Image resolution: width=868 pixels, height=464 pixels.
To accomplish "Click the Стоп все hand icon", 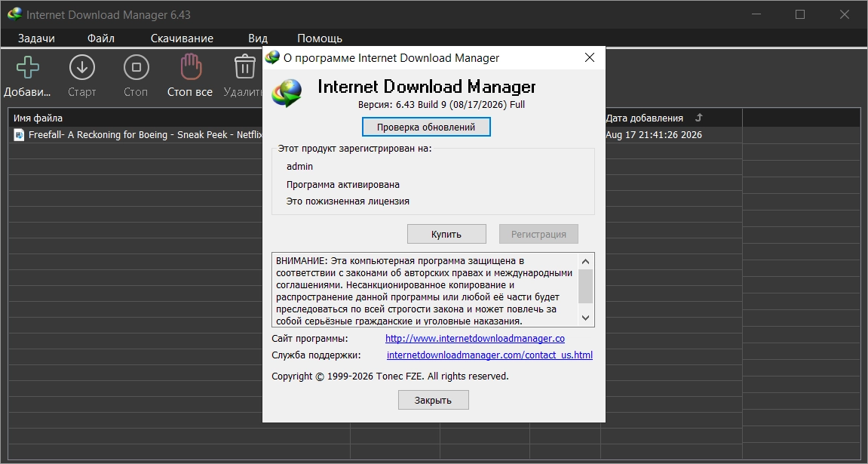I will coord(191,67).
